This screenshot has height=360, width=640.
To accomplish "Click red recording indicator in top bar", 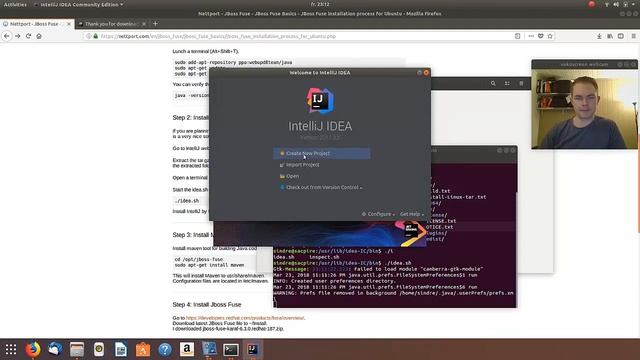I will (591, 4).
